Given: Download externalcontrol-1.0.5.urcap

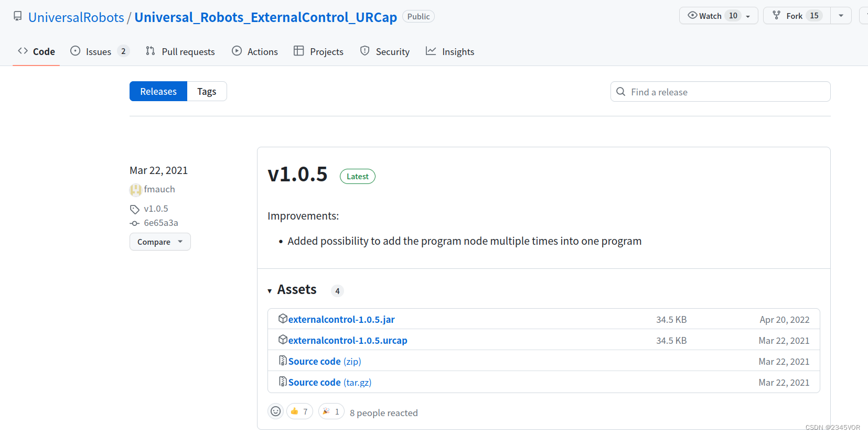Looking at the screenshot, I should point(348,340).
